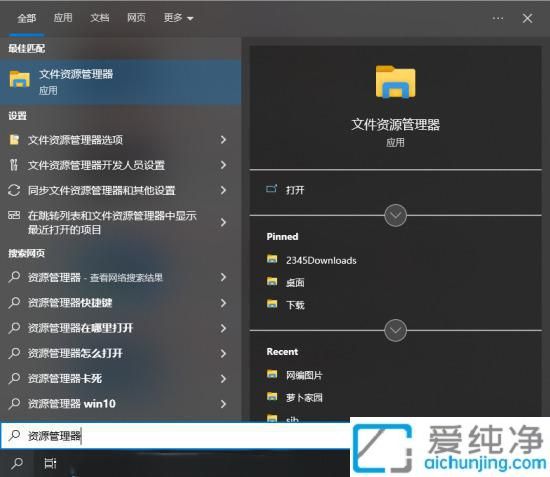Click in the 资源管理器 search input field
The height and width of the screenshot is (477, 550).
pyautogui.click(x=175, y=436)
